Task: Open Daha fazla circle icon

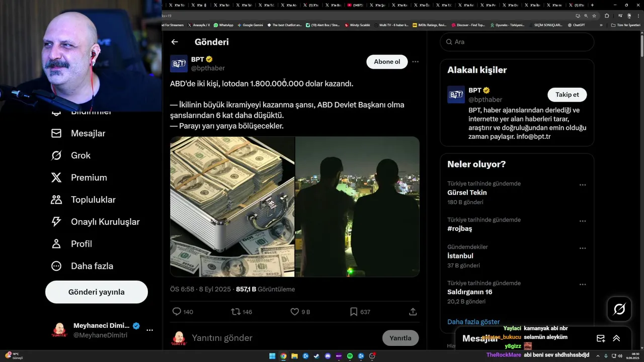Action: pyautogui.click(x=56, y=266)
